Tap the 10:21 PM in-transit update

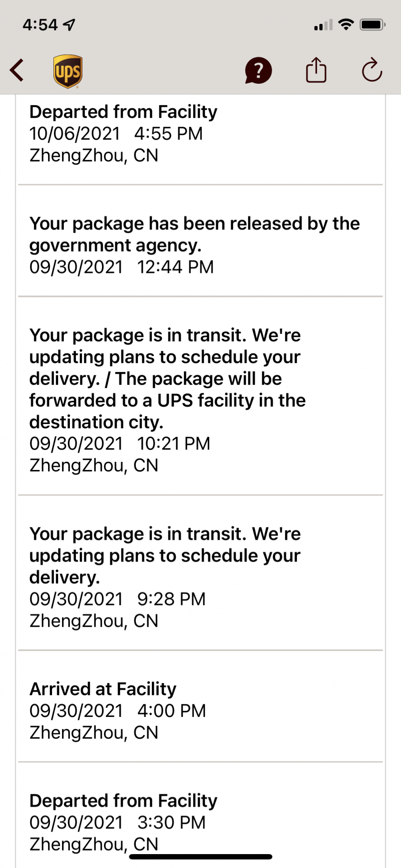(200, 396)
